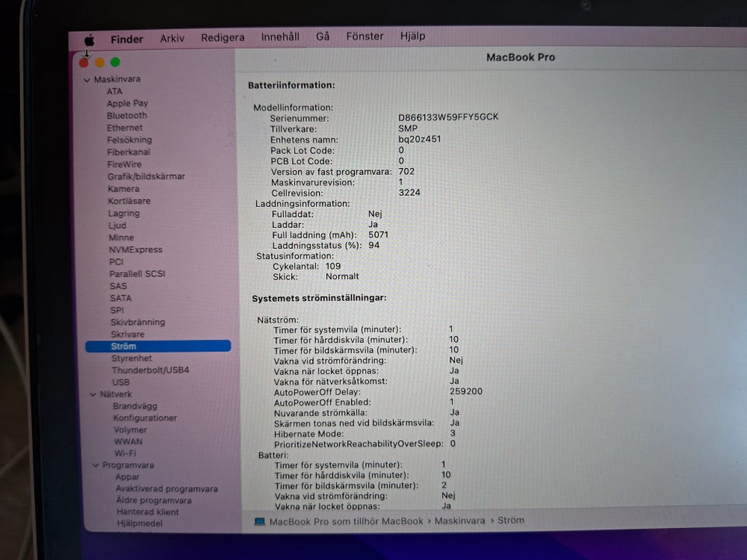The image size is (747, 560).
Task: Select Fiberkanal in the sidebar
Action: pos(128,152)
